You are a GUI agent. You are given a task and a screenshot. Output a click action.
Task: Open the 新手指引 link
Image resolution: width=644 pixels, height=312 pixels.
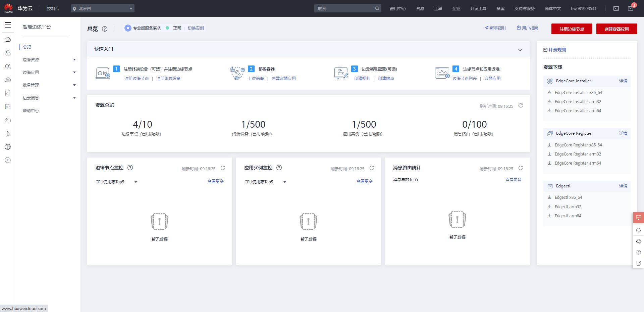point(495,28)
